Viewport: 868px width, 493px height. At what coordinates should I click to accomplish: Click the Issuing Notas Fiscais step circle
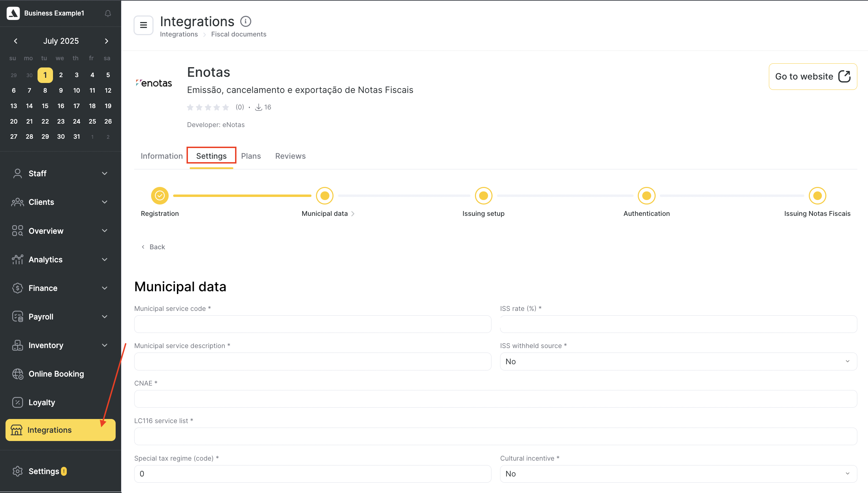(x=817, y=196)
